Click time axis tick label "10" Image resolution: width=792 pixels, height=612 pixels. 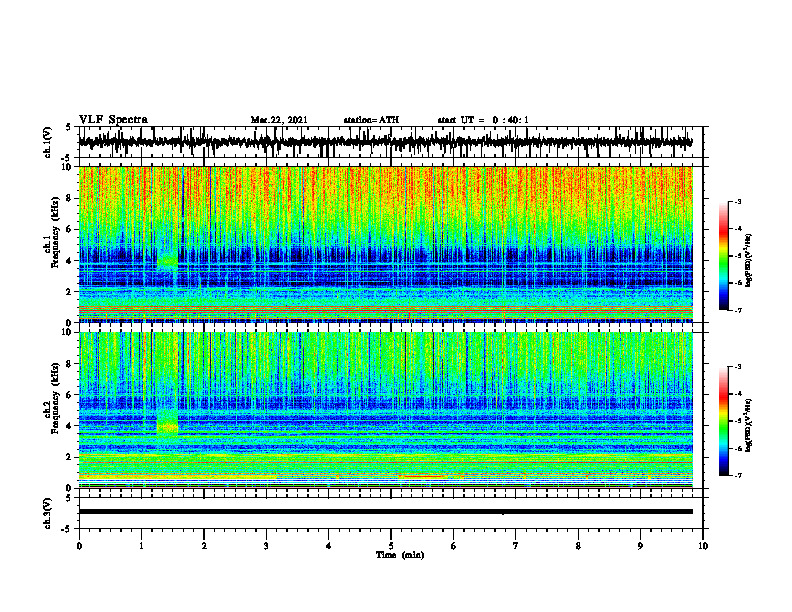point(703,546)
